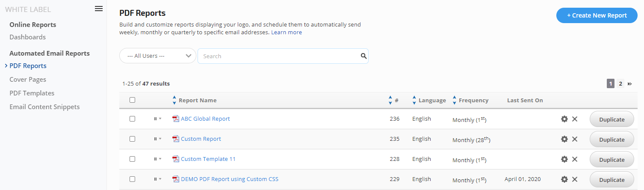Click the search magnifier icon
The width and height of the screenshot is (644, 190).
(x=363, y=56)
